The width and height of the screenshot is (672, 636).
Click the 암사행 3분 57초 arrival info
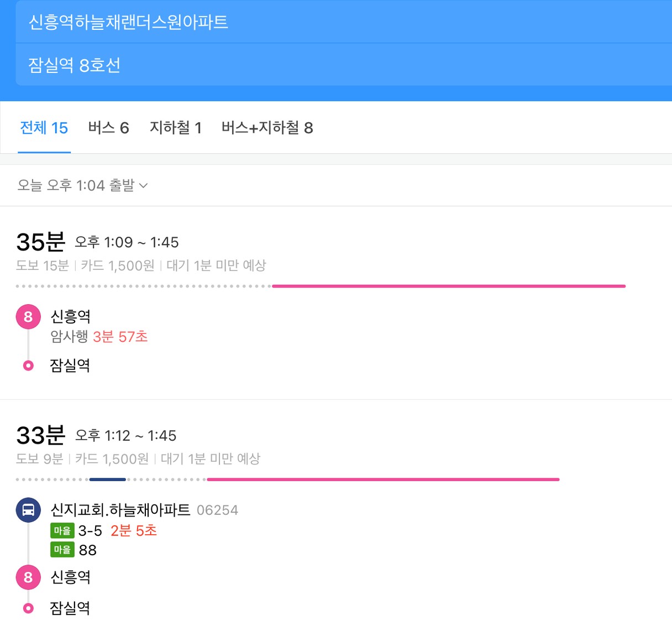point(99,337)
